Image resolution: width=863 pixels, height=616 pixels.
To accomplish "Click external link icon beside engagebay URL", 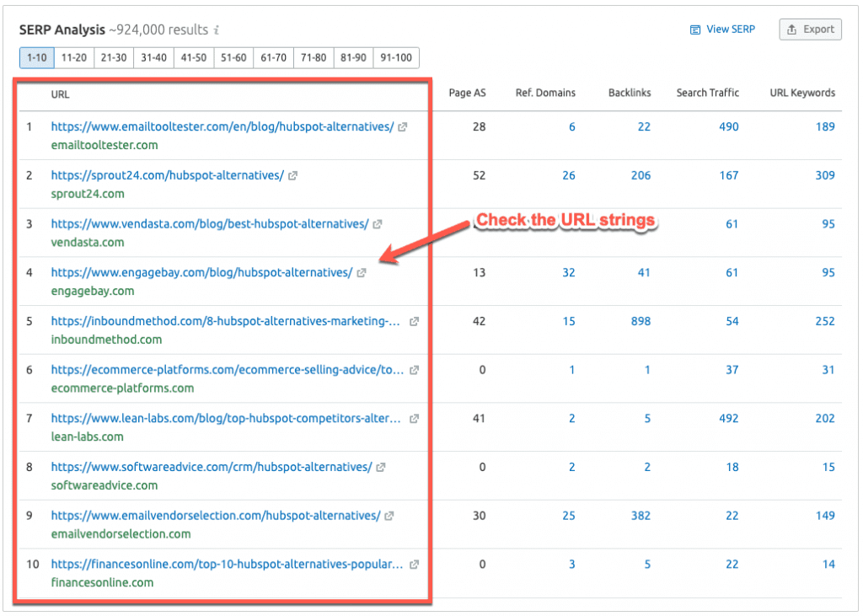I will coord(362,273).
